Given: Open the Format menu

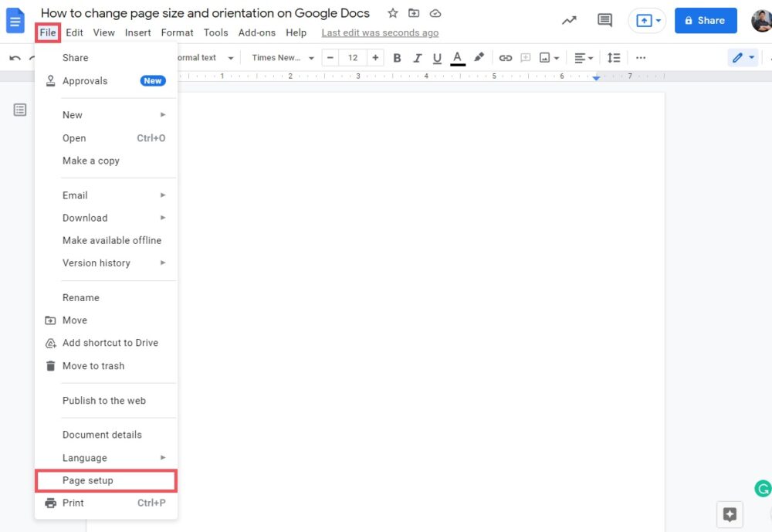Looking at the screenshot, I should coord(177,32).
